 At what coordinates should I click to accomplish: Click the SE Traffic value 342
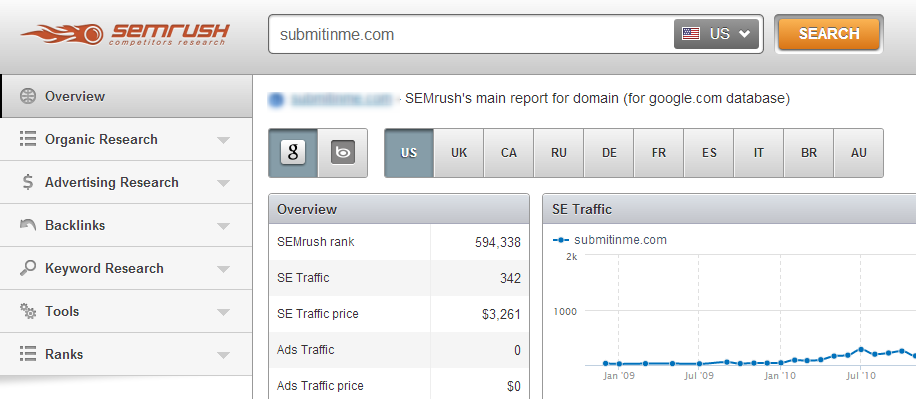tap(510, 279)
